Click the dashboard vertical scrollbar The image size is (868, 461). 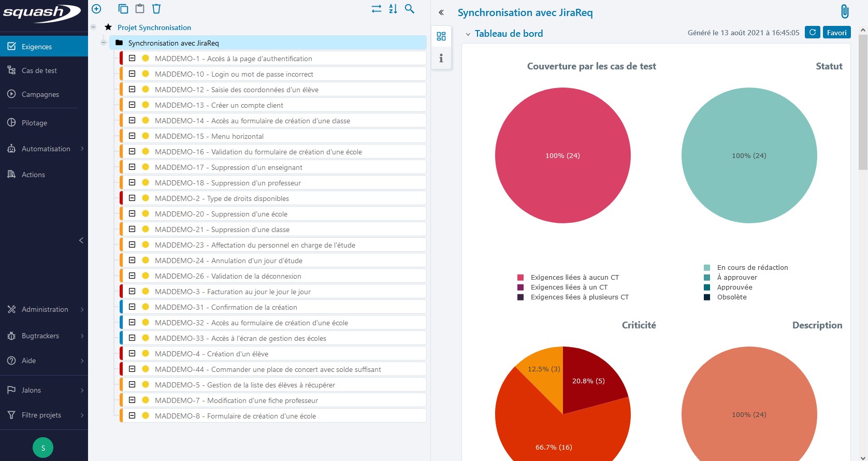(x=863, y=103)
